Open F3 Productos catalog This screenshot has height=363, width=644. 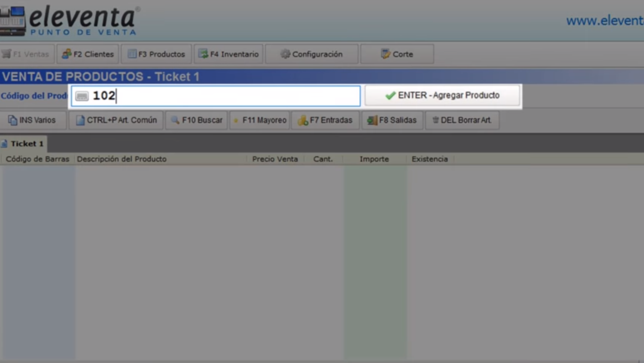coord(156,54)
